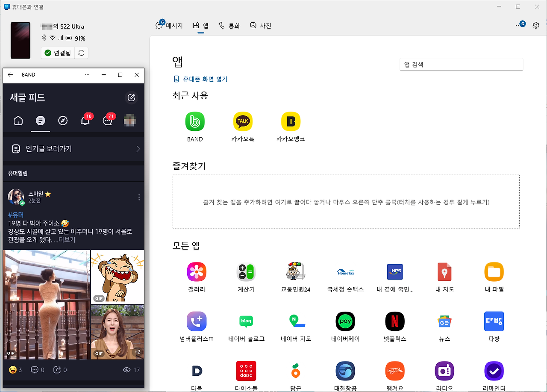The height and width of the screenshot is (392, 547).
Task: Click the 스마일 author name
Action: (35, 194)
